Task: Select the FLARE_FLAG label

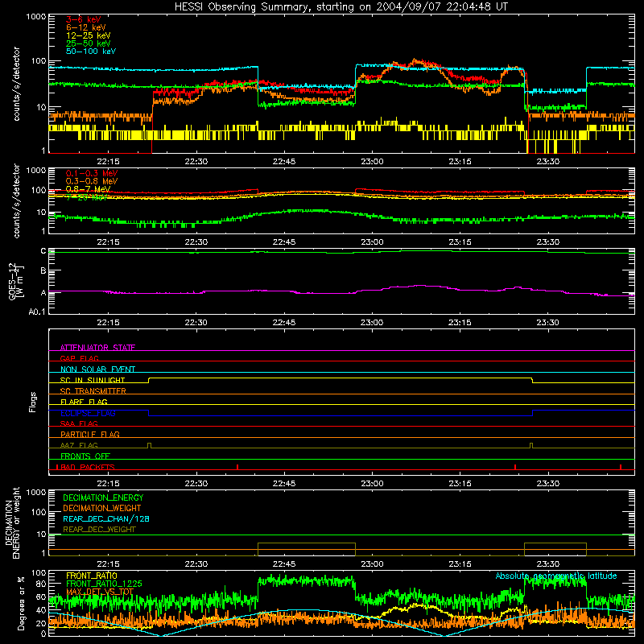Action: 84,402
